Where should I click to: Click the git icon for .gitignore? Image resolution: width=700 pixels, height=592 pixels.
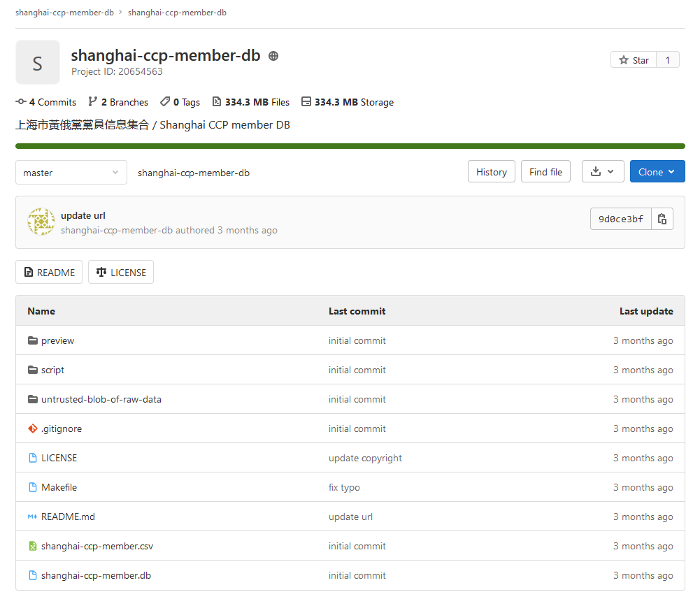coord(33,428)
